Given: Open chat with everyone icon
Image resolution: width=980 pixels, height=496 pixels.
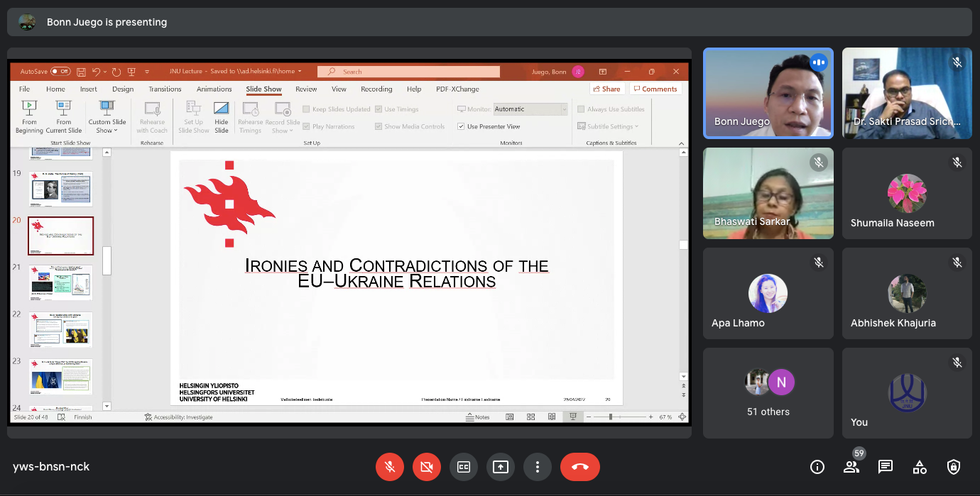Looking at the screenshot, I should tap(886, 467).
